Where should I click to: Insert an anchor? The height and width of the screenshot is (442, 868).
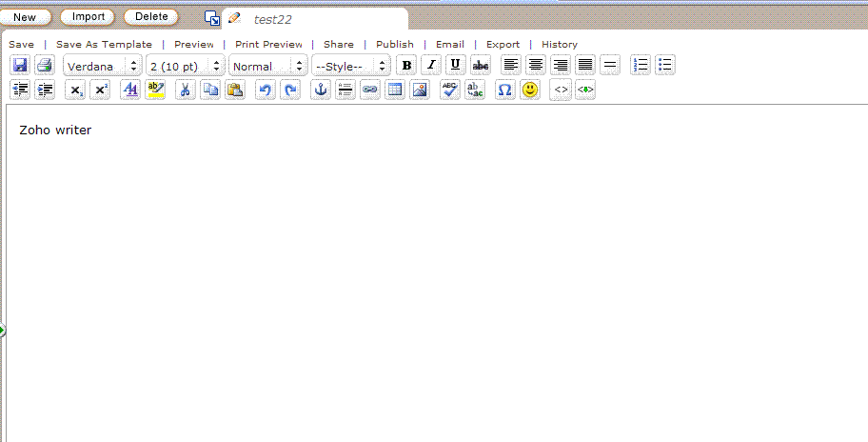point(321,90)
